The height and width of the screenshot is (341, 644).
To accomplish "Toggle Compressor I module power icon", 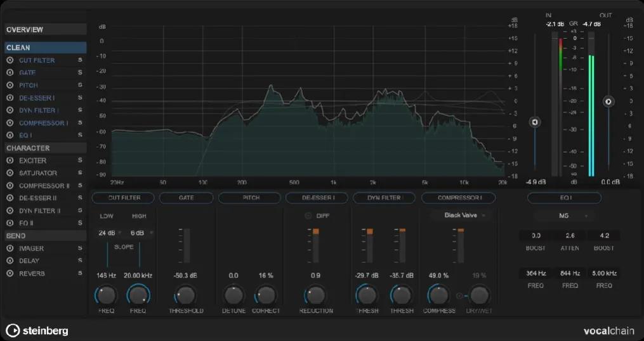I will 10,123.
